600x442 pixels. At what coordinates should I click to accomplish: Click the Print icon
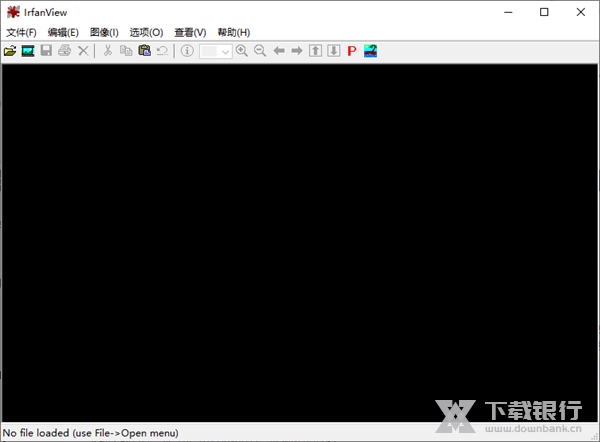click(65, 51)
